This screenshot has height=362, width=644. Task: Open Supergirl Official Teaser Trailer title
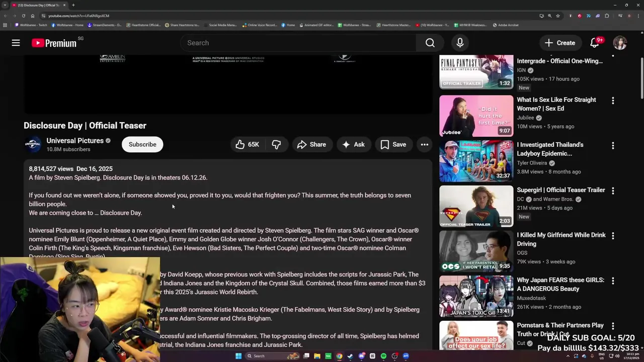point(560,190)
